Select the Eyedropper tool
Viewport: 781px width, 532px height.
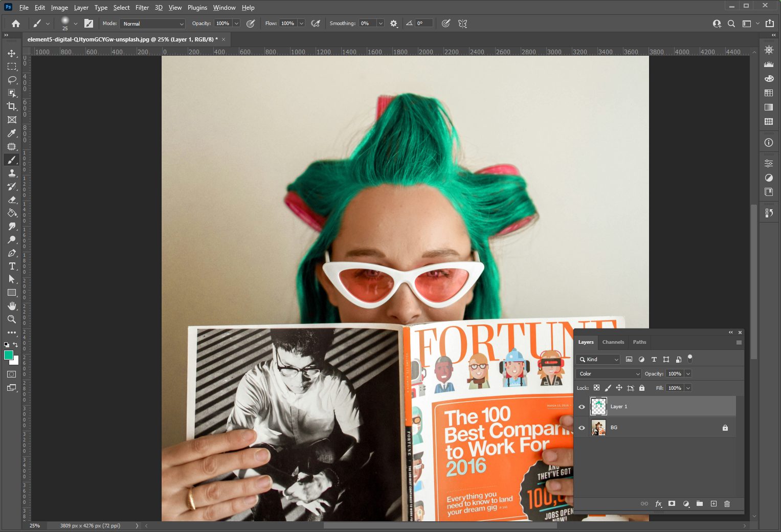pos(12,133)
